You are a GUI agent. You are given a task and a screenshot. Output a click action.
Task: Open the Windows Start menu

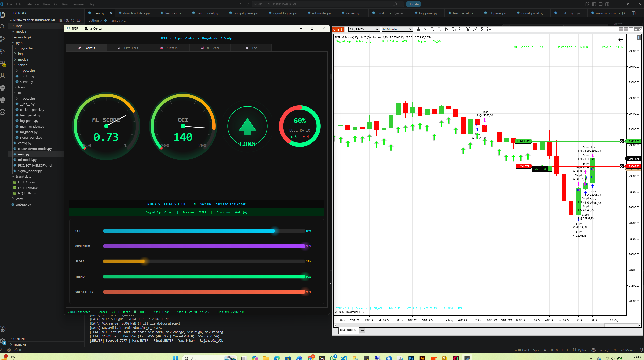pos(175,358)
